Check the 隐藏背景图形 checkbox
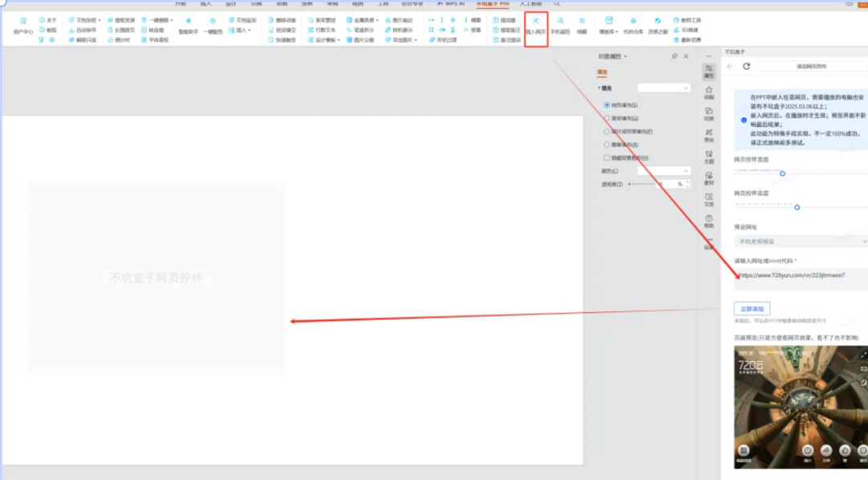 click(607, 158)
